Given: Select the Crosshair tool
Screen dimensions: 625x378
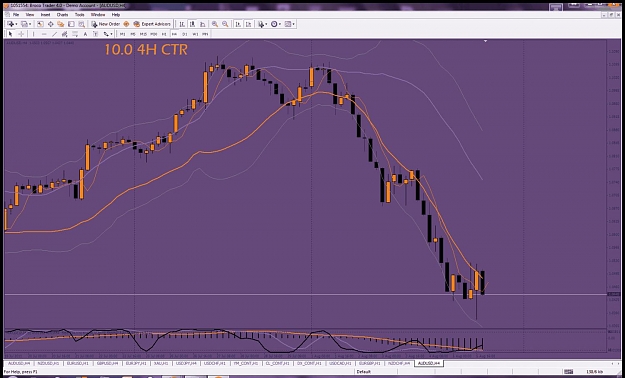Looking at the screenshot, I should coord(21,34).
